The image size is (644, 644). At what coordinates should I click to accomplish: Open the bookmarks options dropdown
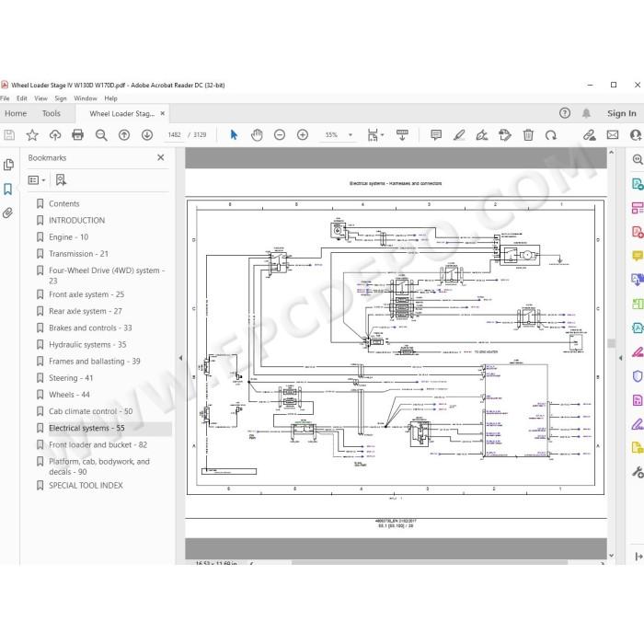click(36, 180)
